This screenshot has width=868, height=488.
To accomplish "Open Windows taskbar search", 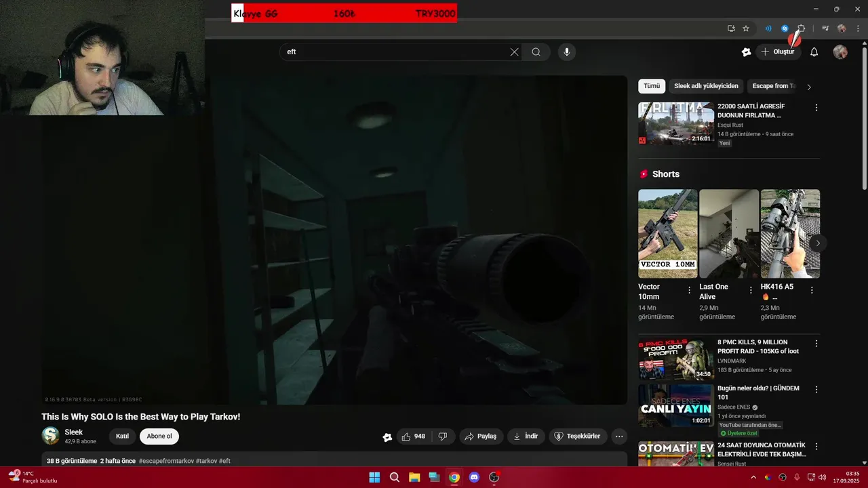I will pos(395,477).
